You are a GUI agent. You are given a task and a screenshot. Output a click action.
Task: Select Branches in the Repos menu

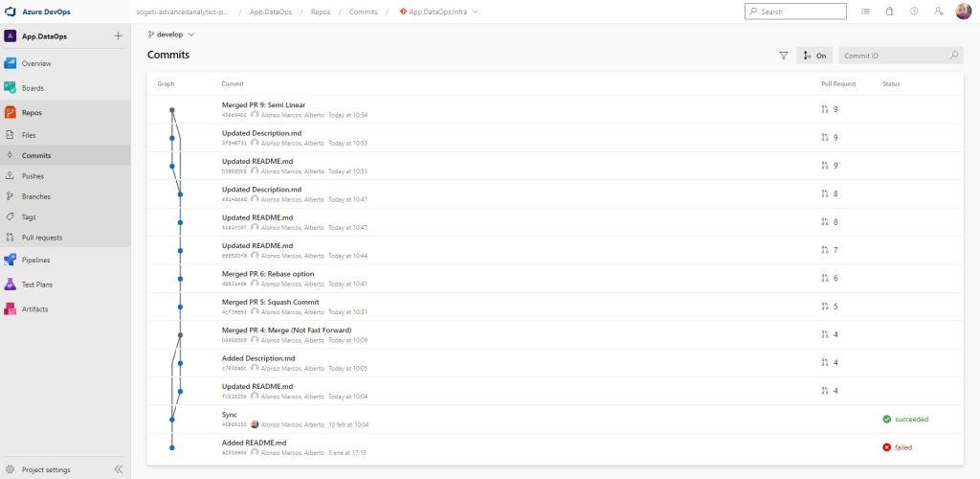tap(35, 196)
